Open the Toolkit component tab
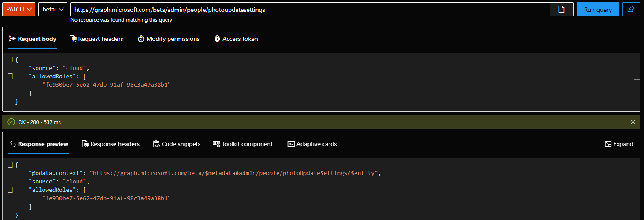This screenshot has height=220, width=644. click(x=243, y=144)
